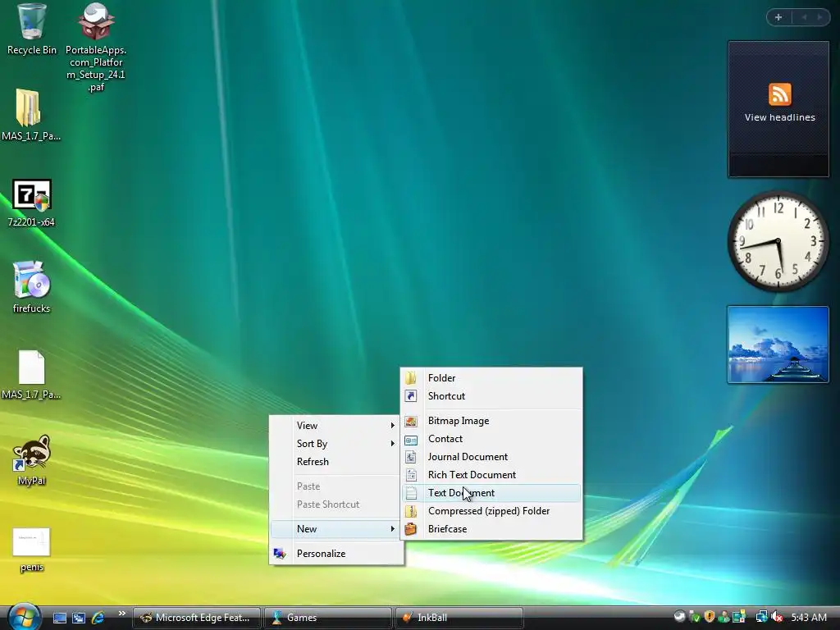Click the View headlines link

pos(779,117)
